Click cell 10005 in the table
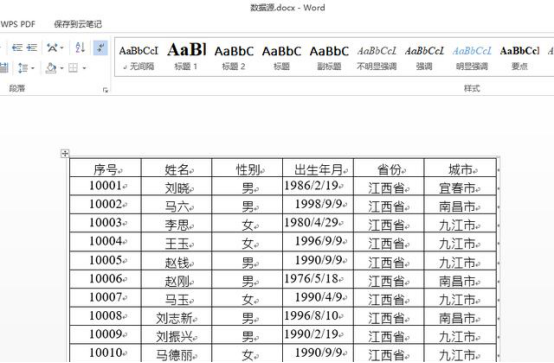This screenshot has height=363, width=554. click(x=105, y=260)
